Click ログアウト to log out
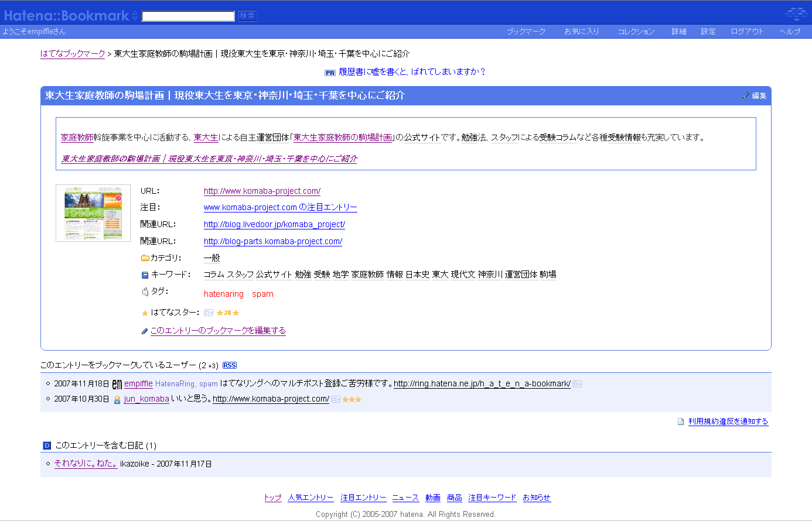 (748, 32)
